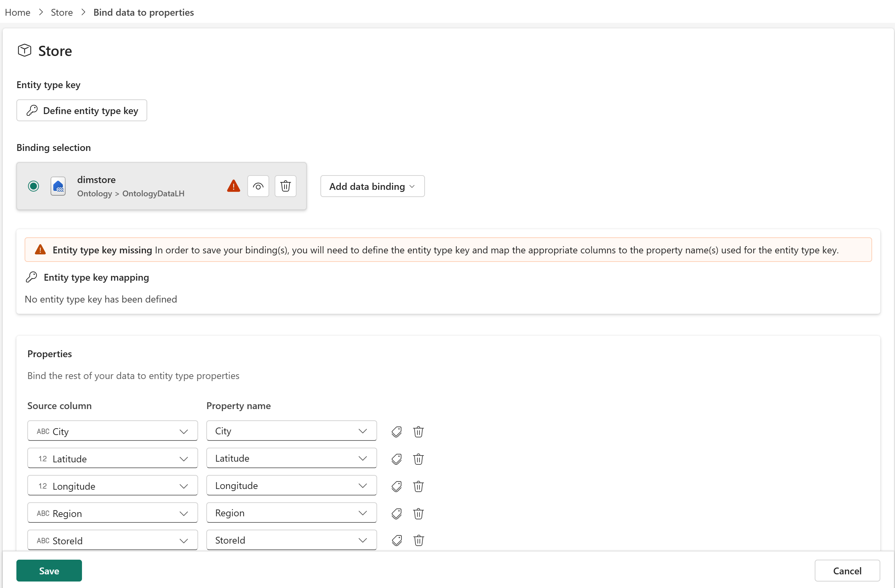Delete the Region property row
895x588 pixels.
[418, 513]
